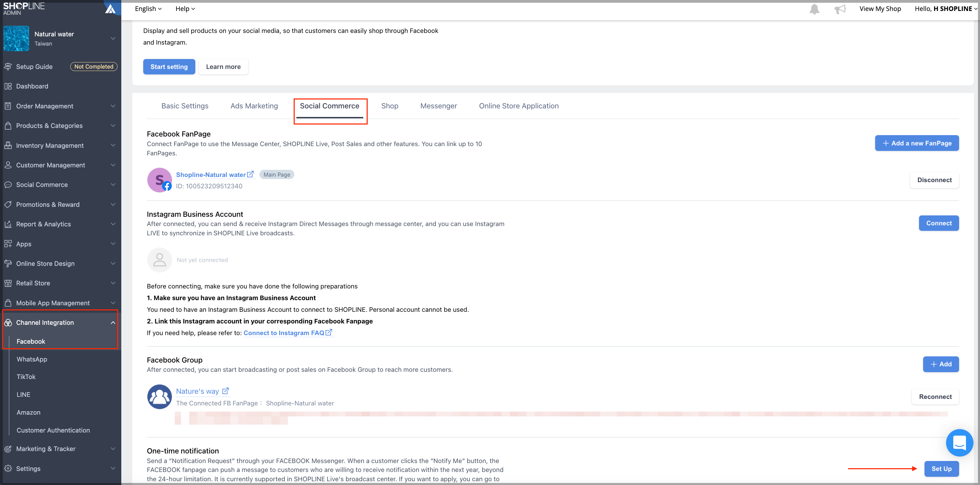Click the Order Management sidebar icon
This screenshot has height=485, width=980.
[x=8, y=106]
